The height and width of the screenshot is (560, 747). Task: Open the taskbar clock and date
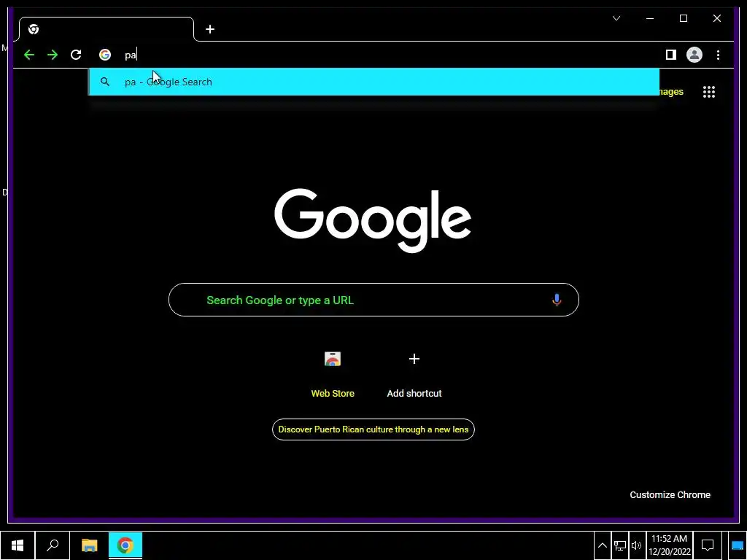click(x=670, y=545)
